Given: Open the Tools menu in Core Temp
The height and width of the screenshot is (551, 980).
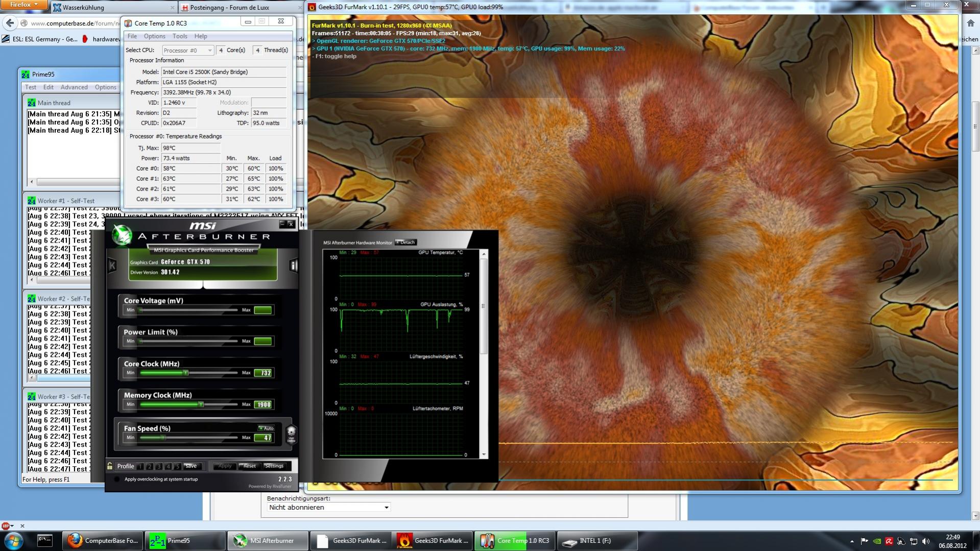Looking at the screenshot, I should point(180,36).
